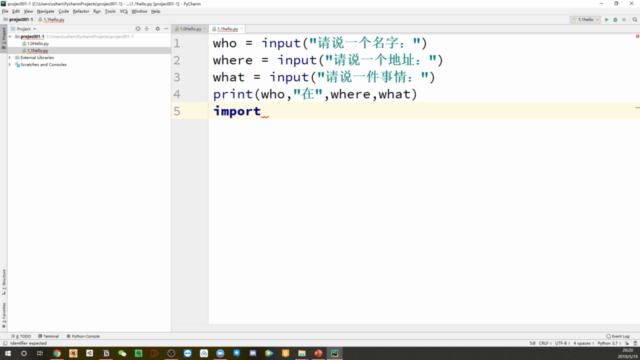This screenshot has height=360, width=640.
Task: Open Search Everywhere magnifier icon
Action: click(x=635, y=20)
